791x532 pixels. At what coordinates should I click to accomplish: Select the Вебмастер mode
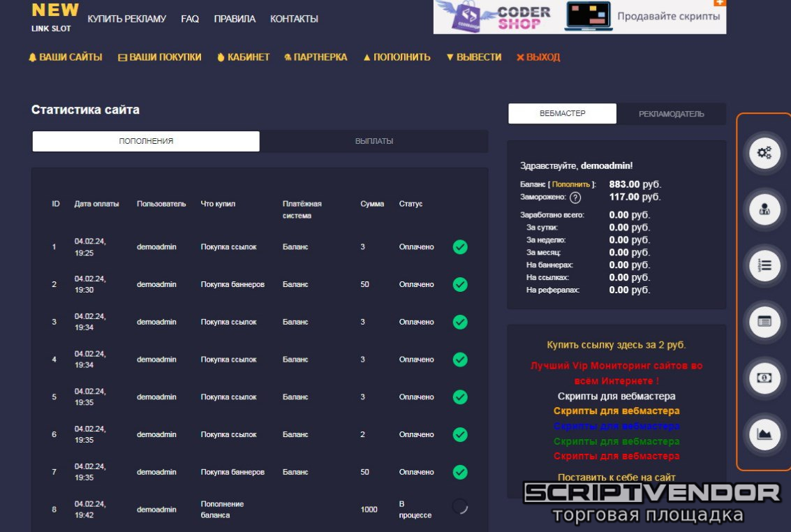562,114
